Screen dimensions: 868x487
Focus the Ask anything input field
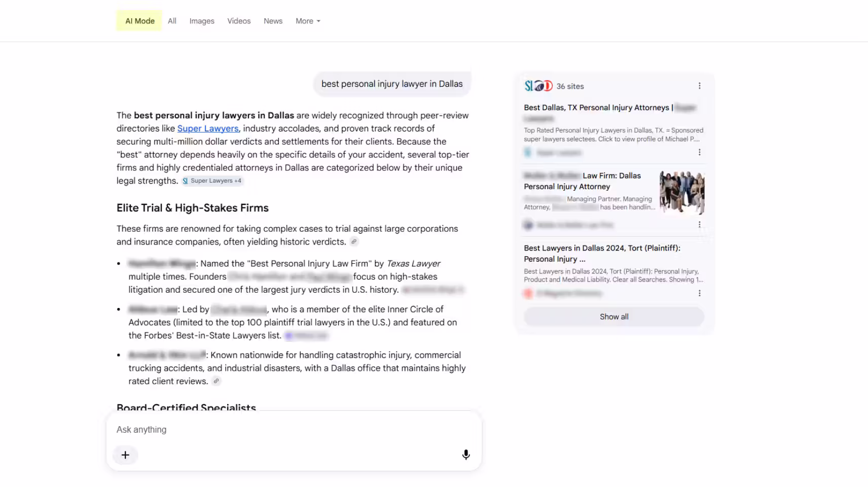[x=294, y=430]
